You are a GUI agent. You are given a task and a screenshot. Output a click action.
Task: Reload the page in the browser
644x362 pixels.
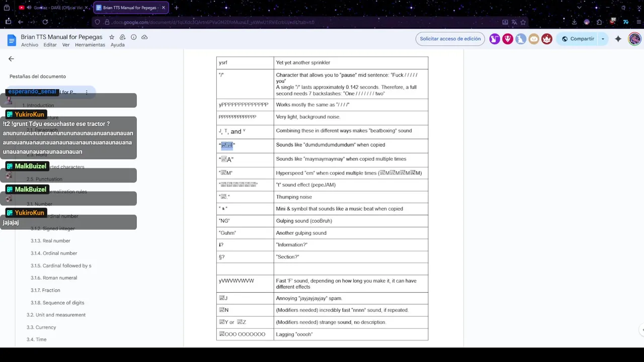(x=45, y=22)
